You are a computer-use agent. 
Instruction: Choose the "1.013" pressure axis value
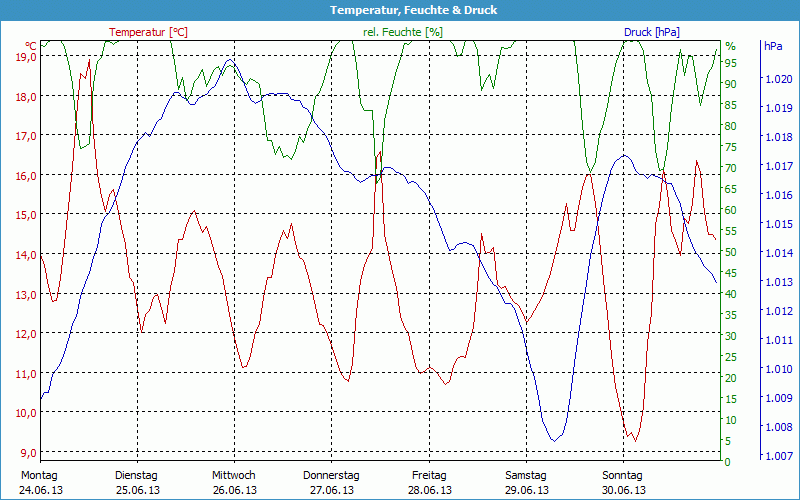(779, 282)
